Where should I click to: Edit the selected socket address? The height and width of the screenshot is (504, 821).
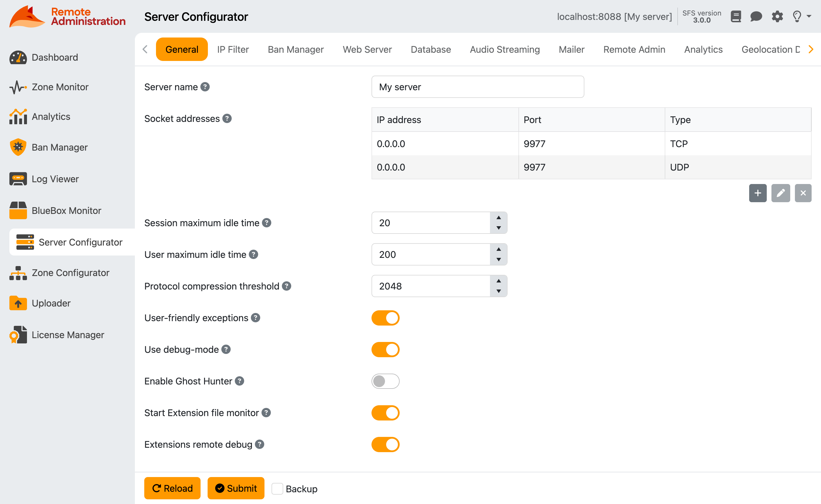point(781,193)
